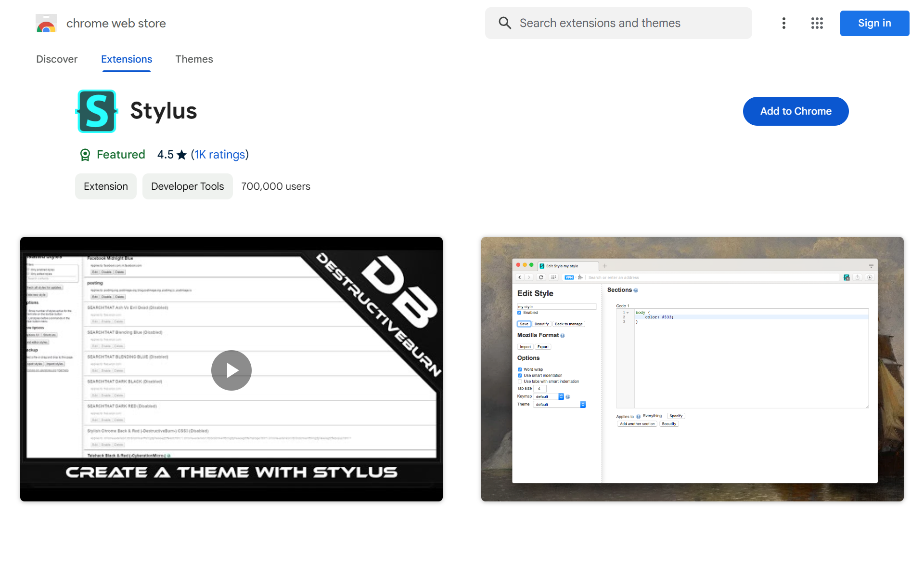Click the Sign in button
The image size is (924, 578).
click(874, 23)
